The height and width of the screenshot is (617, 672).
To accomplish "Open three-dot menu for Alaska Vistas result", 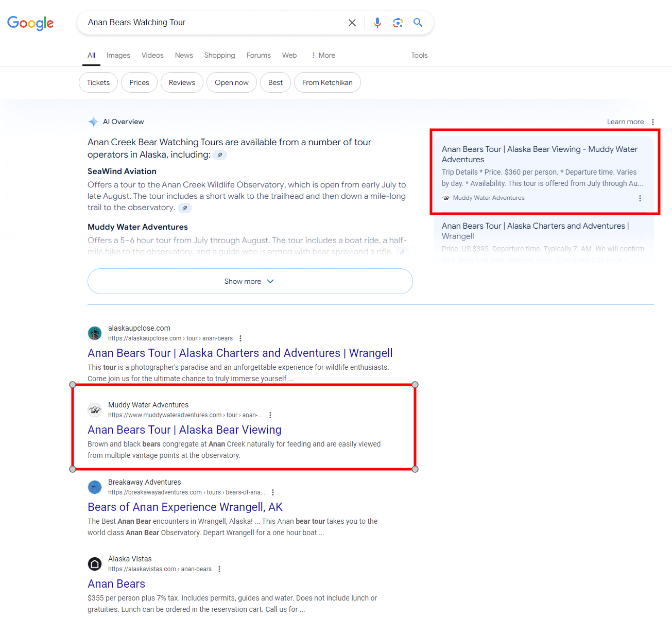I will click(219, 569).
